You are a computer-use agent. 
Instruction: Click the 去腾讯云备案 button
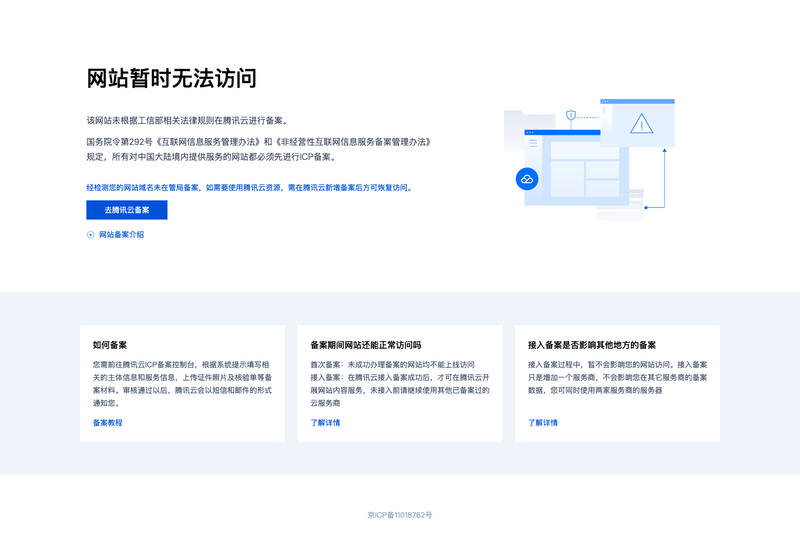(x=127, y=210)
